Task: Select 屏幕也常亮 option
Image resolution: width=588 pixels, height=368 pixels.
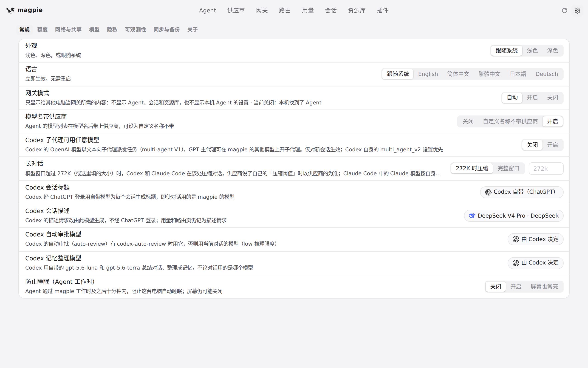Action: coord(544,287)
